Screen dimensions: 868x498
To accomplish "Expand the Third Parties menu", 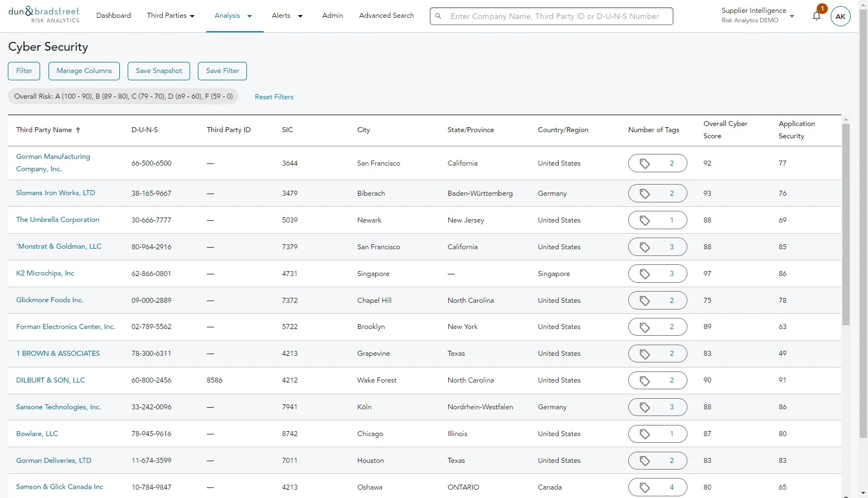I will click(x=171, y=16).
